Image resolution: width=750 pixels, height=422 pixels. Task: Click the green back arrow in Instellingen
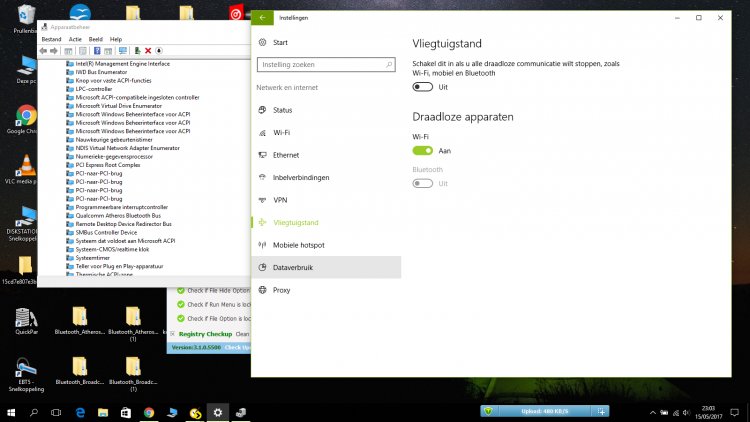263,17
